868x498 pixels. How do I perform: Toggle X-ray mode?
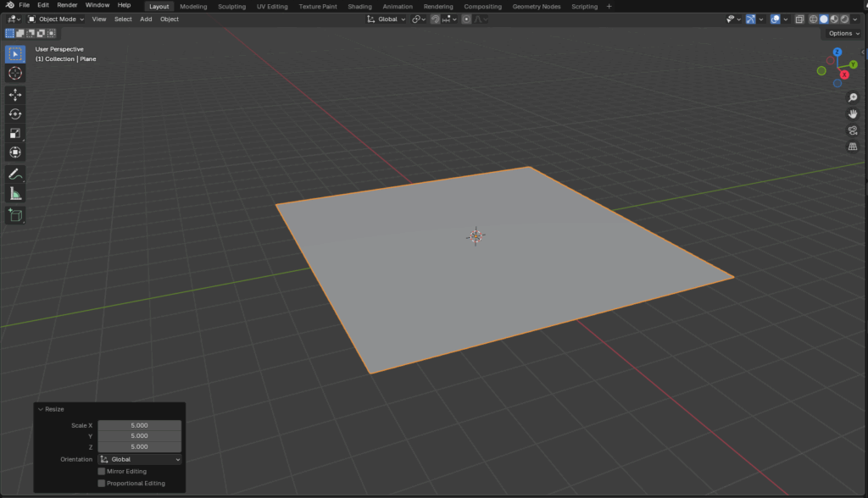tap(799, 19)
